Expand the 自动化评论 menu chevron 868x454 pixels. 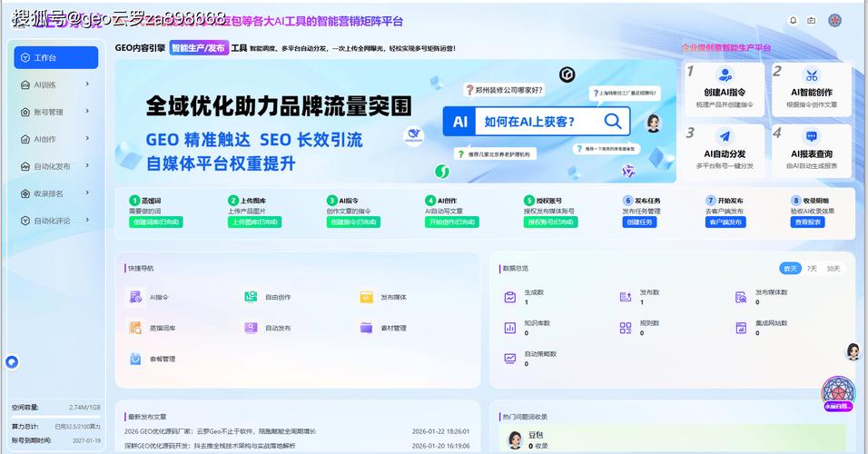coord(87,220)
